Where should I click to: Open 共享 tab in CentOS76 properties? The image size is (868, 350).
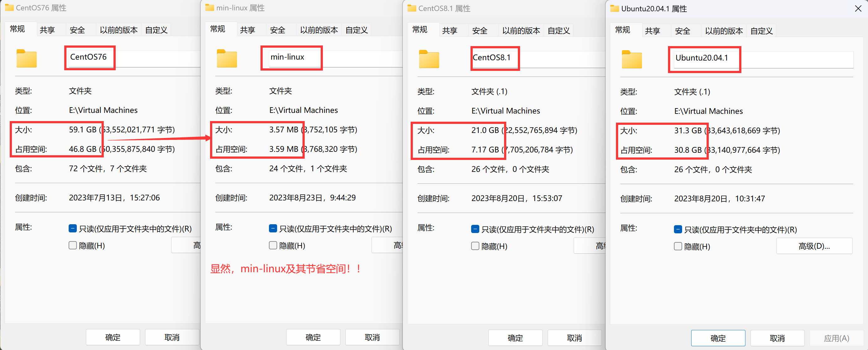[47, 30]
